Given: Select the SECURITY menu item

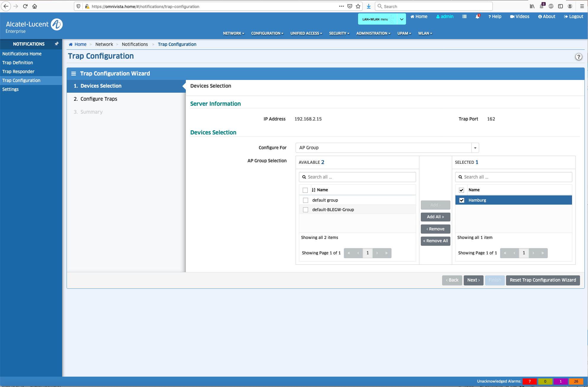Looking at the screenshot, I should click(x=338, y=33).
